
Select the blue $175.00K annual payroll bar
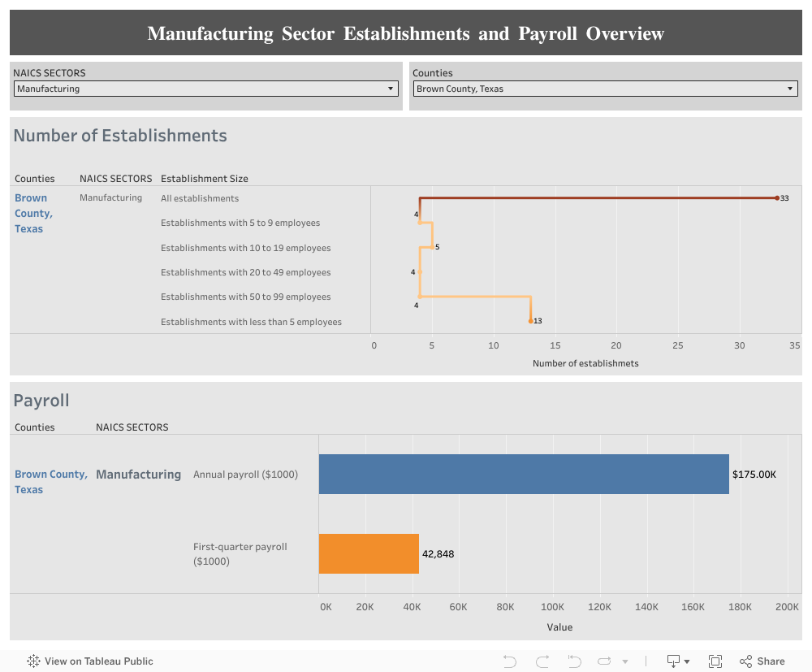click(524, 474)
